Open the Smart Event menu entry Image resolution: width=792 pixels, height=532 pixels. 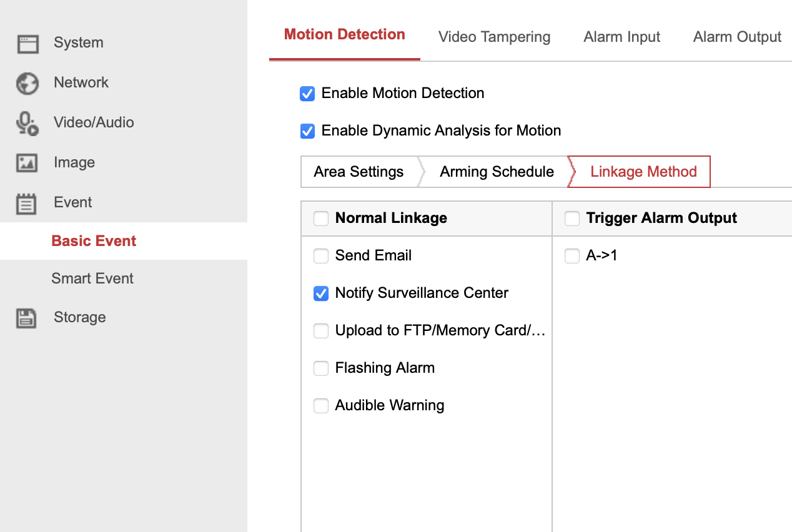point(92,278)
